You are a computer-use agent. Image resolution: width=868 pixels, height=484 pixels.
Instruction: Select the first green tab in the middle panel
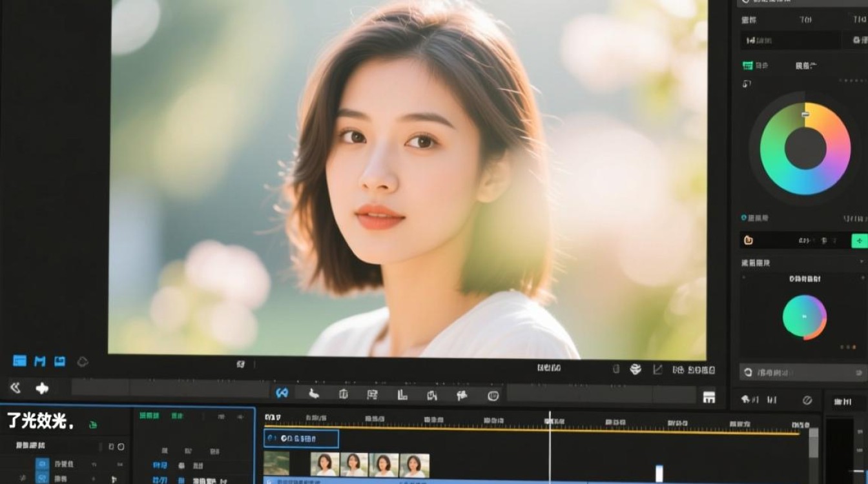tap(150, 416)
